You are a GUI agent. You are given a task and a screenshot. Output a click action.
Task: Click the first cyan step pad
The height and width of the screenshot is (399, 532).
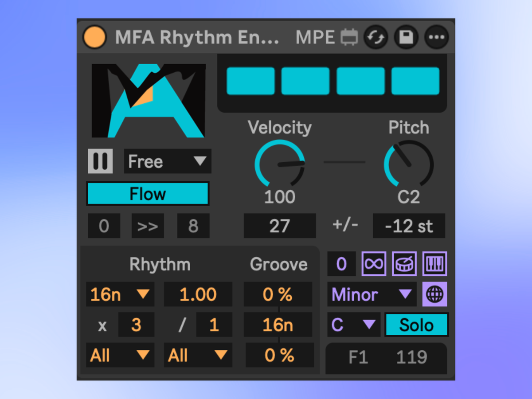pyautogui.click(x=251, y=81)
